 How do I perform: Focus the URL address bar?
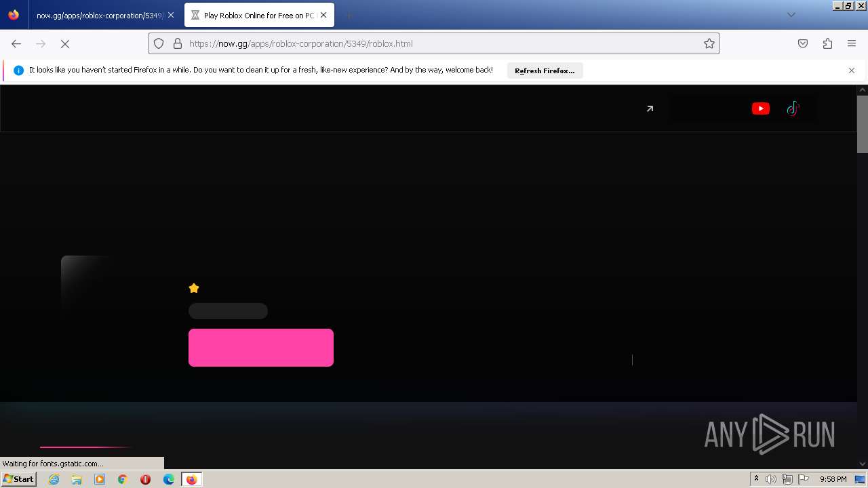pos(434,43)
